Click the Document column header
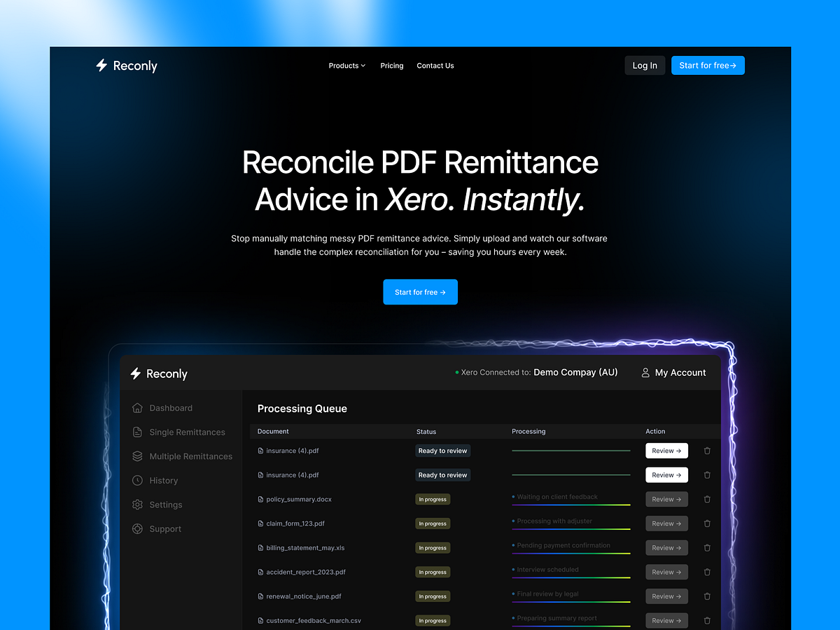 (273, 431)
